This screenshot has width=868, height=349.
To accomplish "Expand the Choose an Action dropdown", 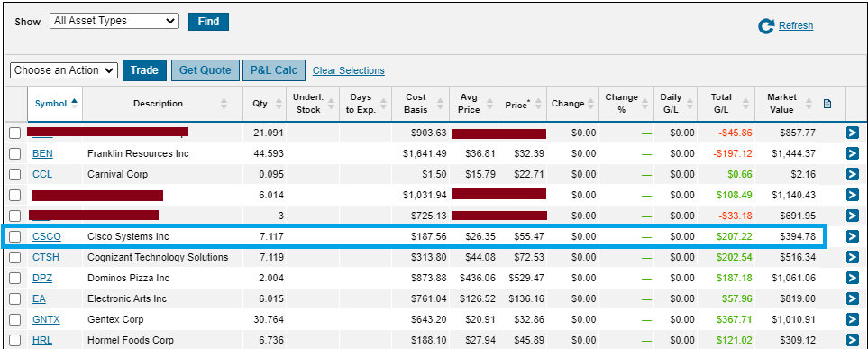I will [64, 70].
